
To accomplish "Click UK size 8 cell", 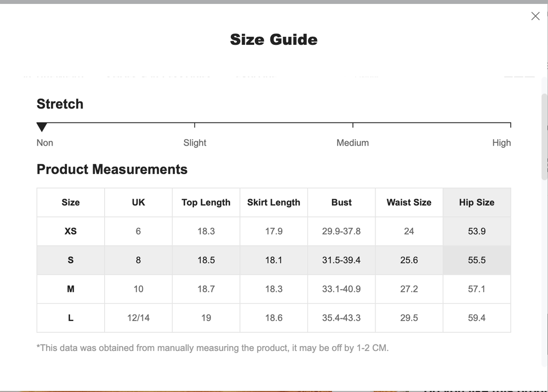I will coord(139,260).
